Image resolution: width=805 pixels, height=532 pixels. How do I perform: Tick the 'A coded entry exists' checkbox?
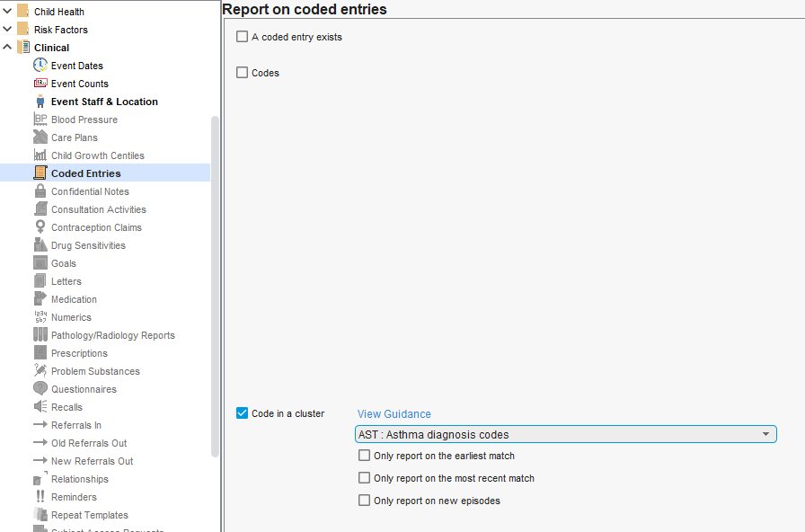click(242, 37)
